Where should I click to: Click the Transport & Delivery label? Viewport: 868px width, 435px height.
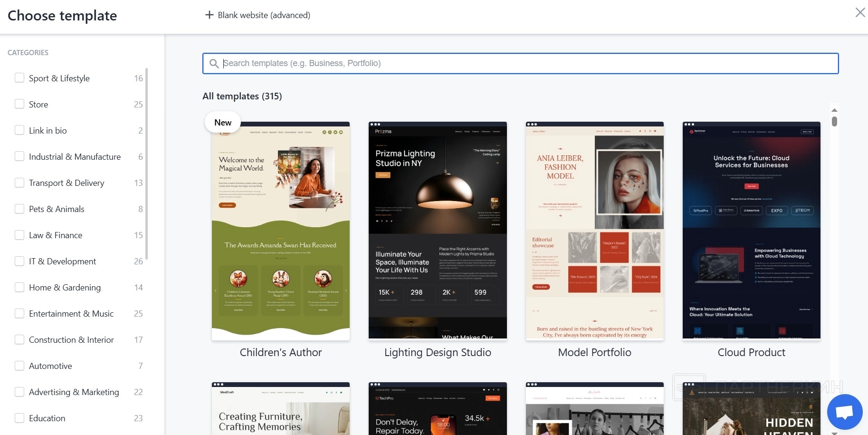click(x=67, y=183)
